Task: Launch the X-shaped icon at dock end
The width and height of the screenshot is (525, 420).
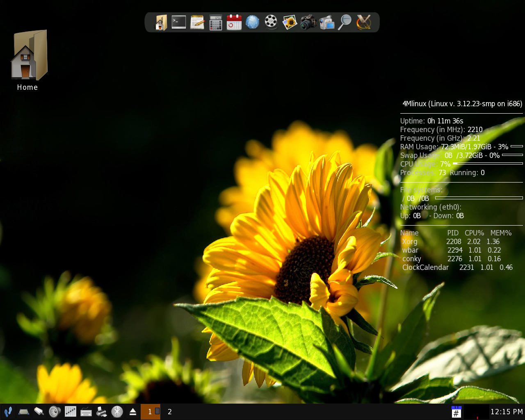Action: coord(363,22)
